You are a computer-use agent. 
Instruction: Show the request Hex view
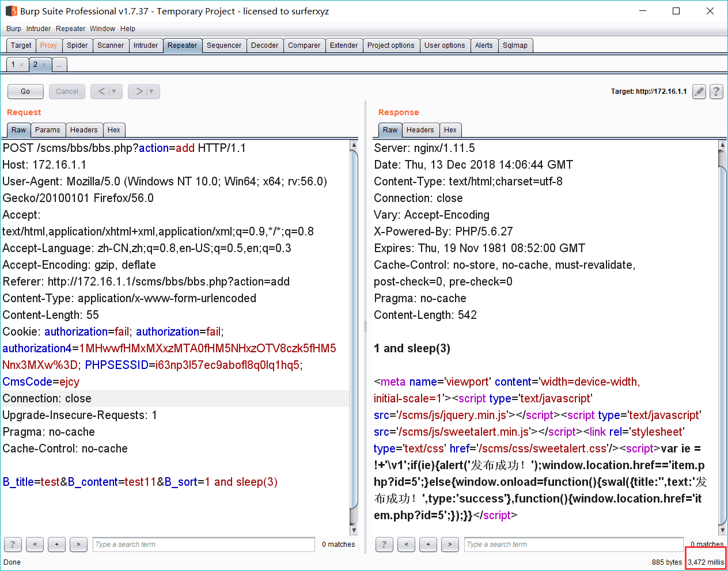pos(114,130)
